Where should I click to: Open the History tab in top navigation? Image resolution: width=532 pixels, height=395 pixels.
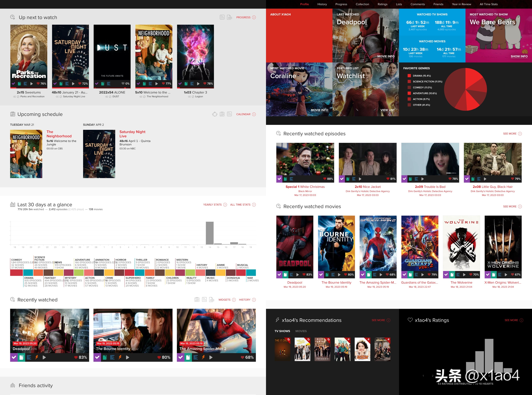(x=322, y=4)
